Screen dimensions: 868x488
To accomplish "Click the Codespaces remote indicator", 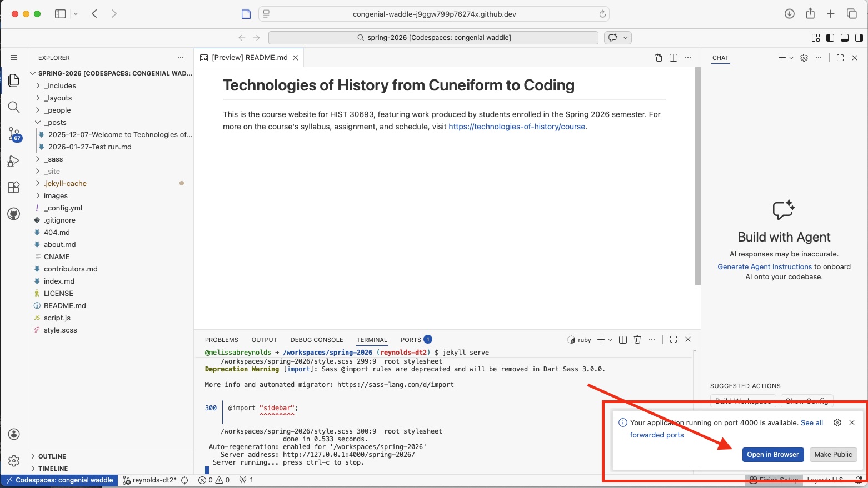I will 59,480.
